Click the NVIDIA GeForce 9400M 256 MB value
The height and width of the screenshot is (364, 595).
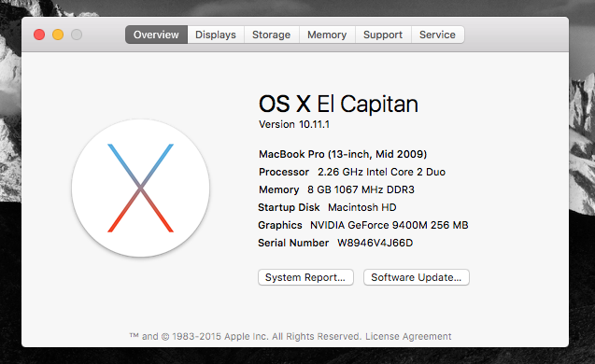pyautogui.click(x=389, y=225)
